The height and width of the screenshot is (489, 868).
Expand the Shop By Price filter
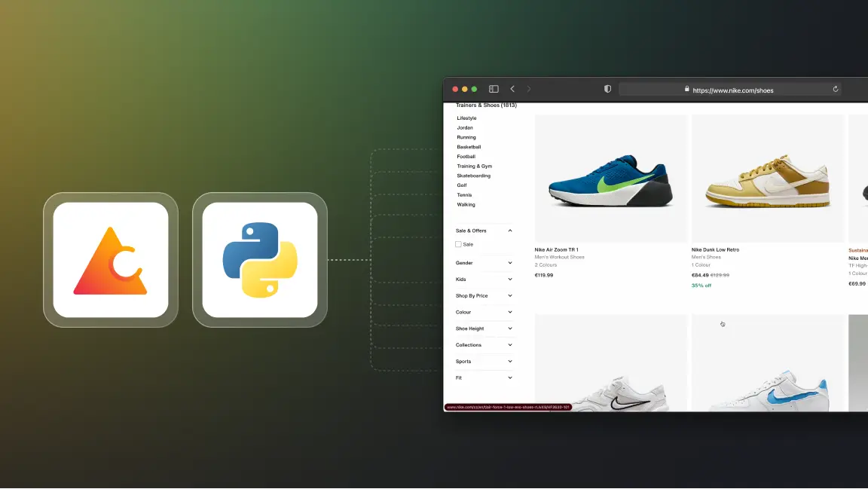[x=510, y=296]
